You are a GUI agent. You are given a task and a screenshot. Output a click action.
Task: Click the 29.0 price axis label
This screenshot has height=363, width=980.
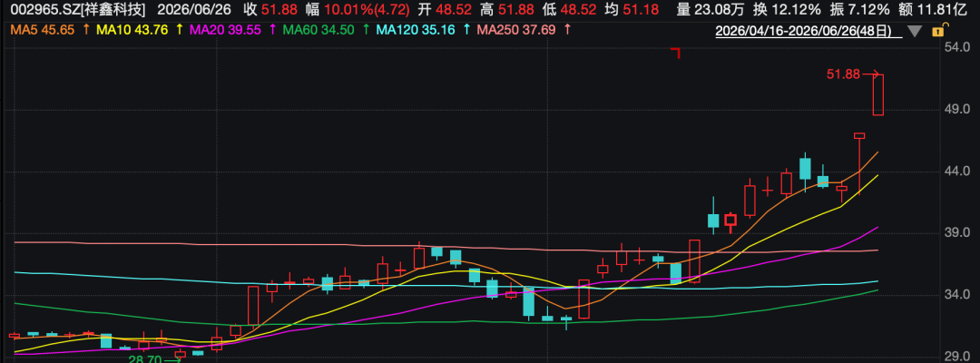pyautogui.click(x=957, y=357)
